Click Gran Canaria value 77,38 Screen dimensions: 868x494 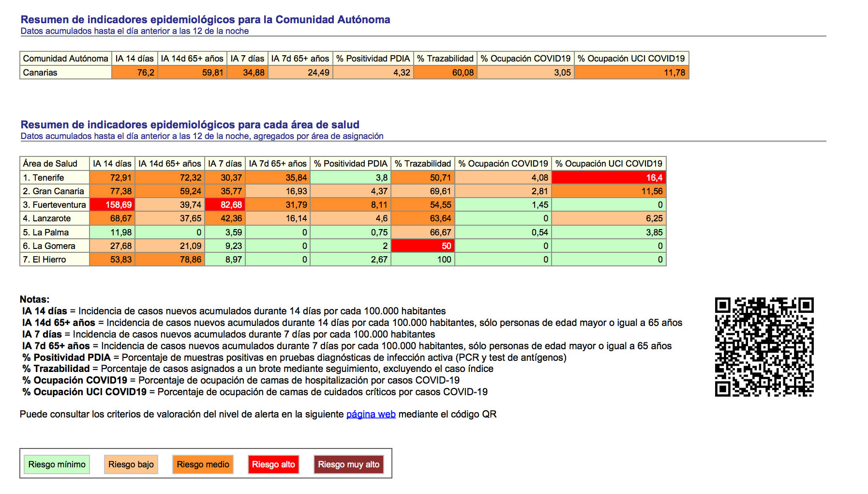point(112,191)
